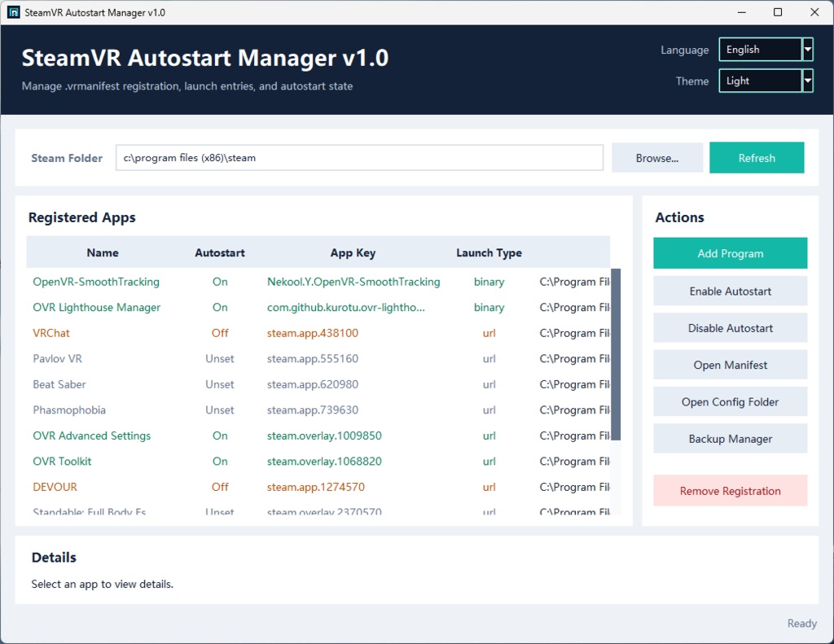Select the OVR Lighthouse Manager row
Image resolution: width=834 pixels, height=644 pixels.
318,308
